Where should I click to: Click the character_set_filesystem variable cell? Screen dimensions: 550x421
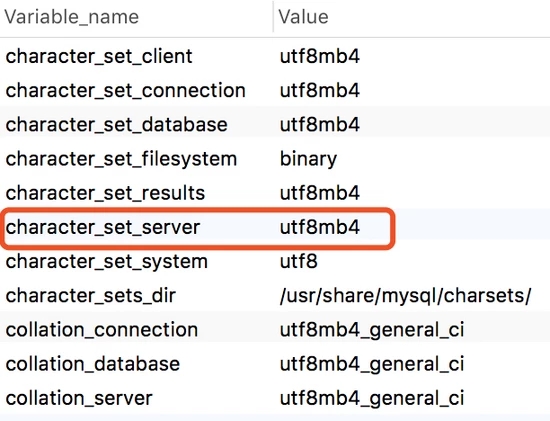121,159
